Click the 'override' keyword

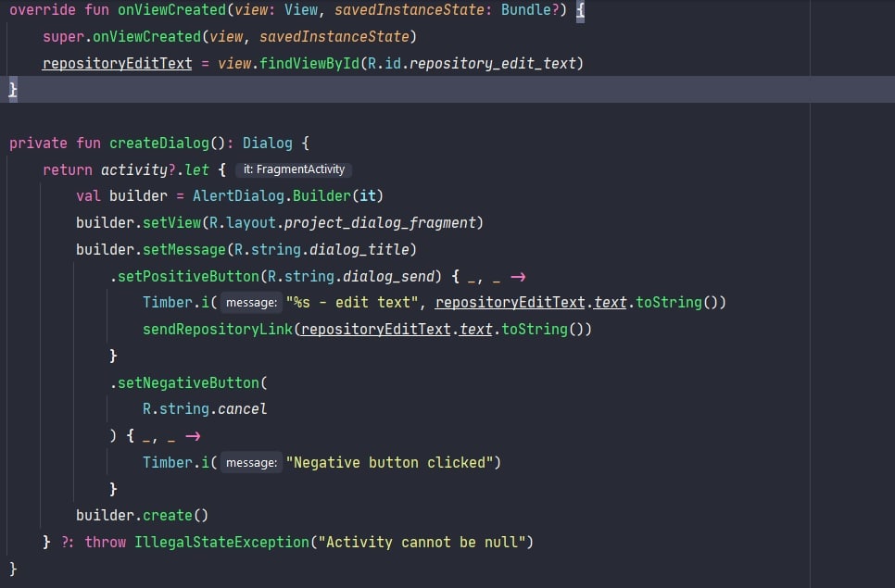click(43, 9)
